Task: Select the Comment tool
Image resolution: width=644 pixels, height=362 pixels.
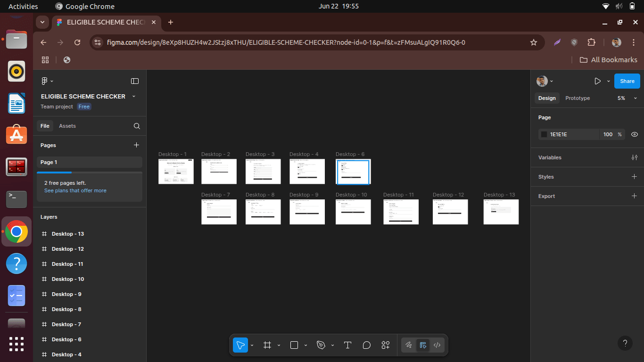Action: [x=367, y=345]
